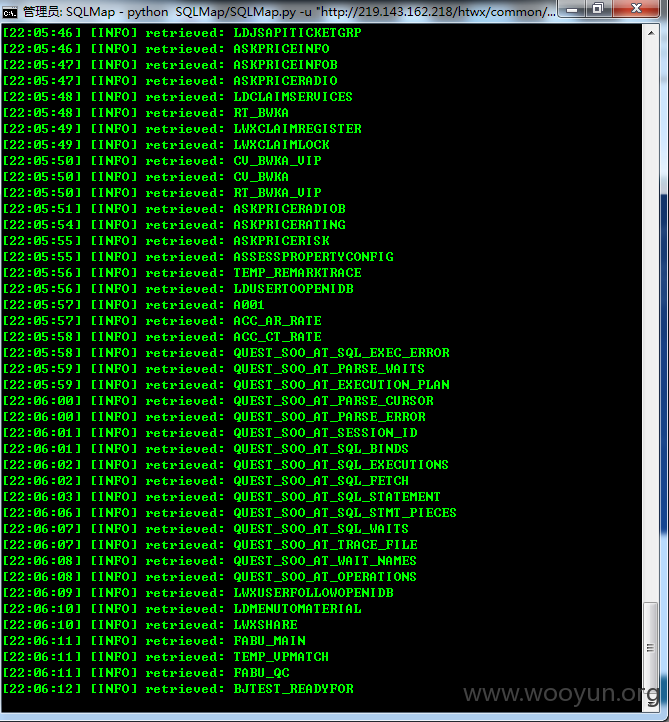Click the retrieved table name ASKPRICERISK

[x=281, y=241]
